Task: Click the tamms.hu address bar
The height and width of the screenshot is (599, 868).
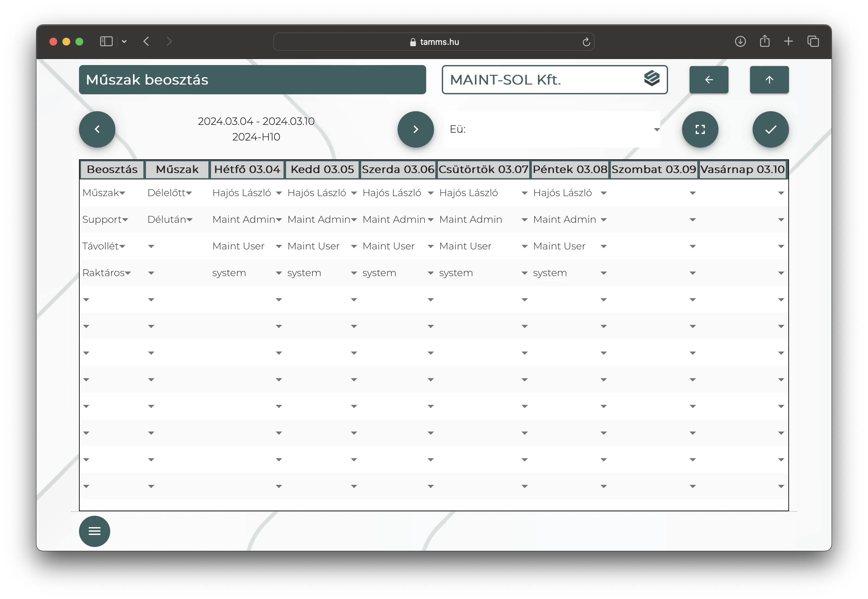Action: tap(433, 42)
